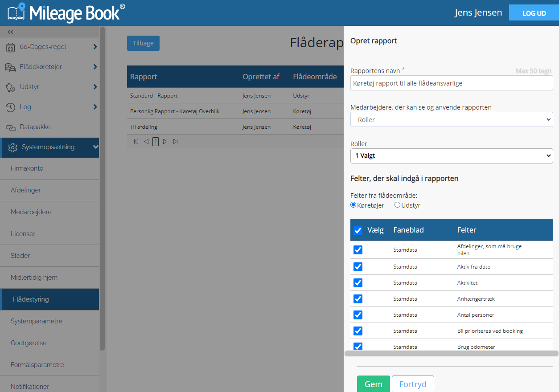Uncheck the Antal personer field checkbox
Screen dimensions: 559x392
coord(358,315)
